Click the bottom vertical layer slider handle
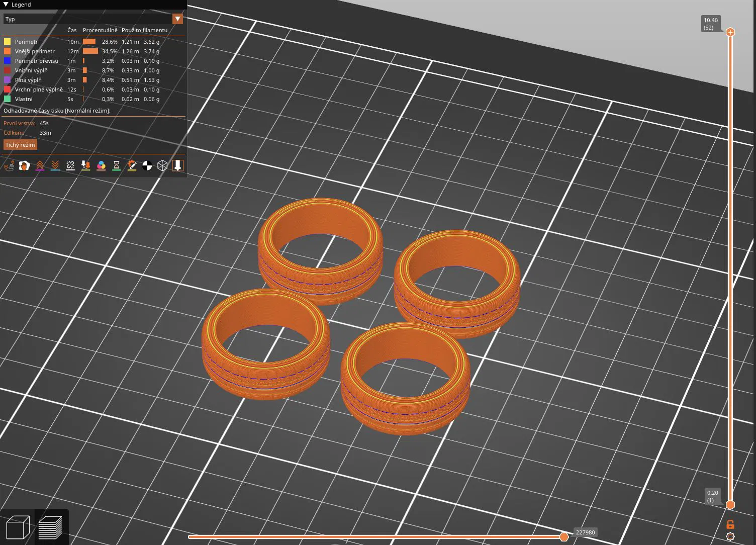Screen dimensions: 756x545 730,505
